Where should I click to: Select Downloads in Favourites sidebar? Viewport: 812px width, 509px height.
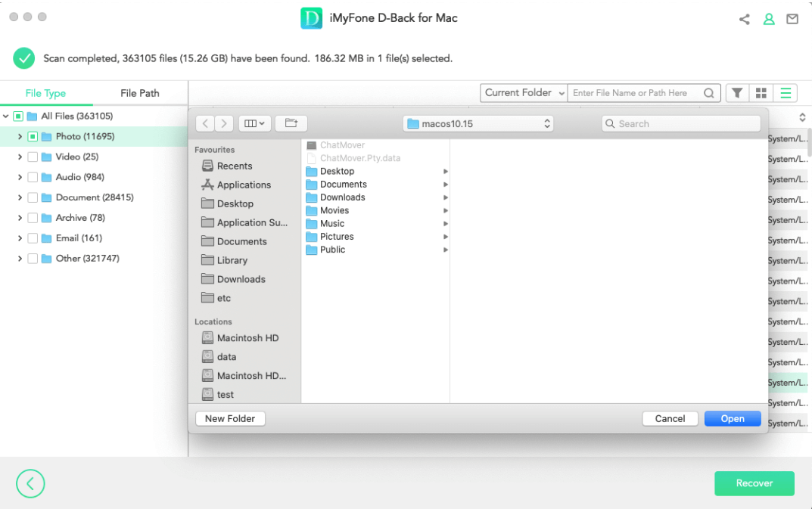234,279
